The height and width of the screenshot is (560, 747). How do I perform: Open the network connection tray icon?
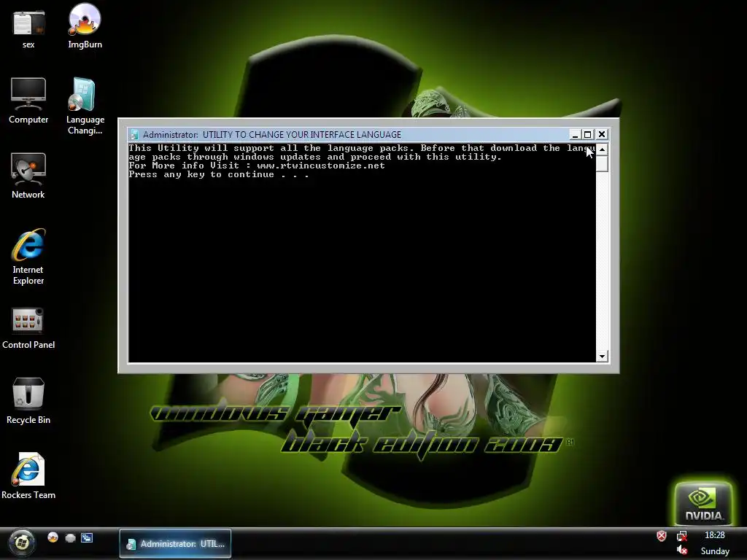682,536
